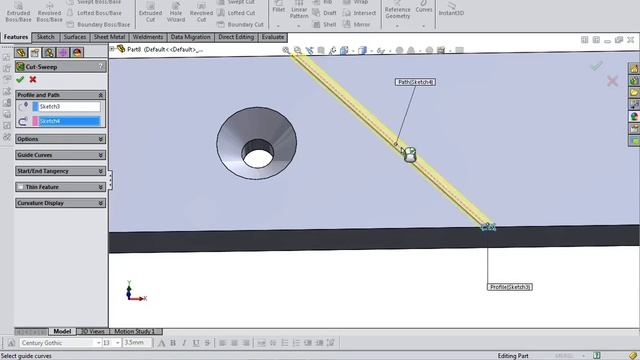The width and height of the screenshot is (640, 360).
Task: Click Zoom to Area magnifier icon
Action: pos(298,50)
